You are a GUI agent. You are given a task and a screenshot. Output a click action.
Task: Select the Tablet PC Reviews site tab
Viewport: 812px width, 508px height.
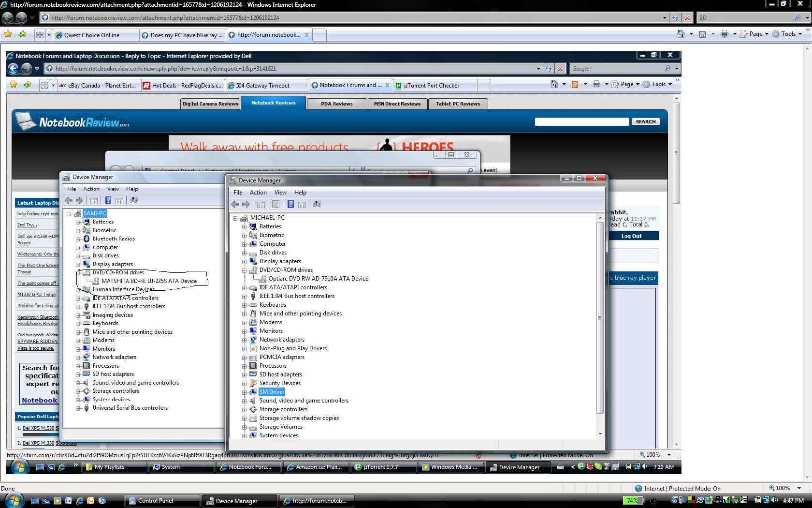(458, 104)
